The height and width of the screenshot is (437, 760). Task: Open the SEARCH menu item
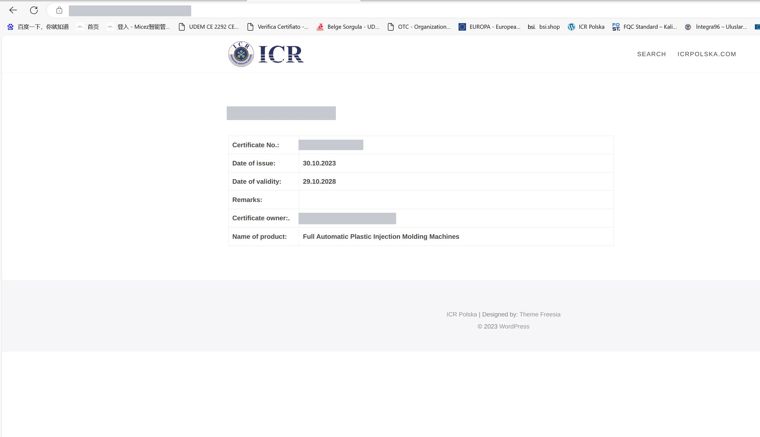(651, 54)
